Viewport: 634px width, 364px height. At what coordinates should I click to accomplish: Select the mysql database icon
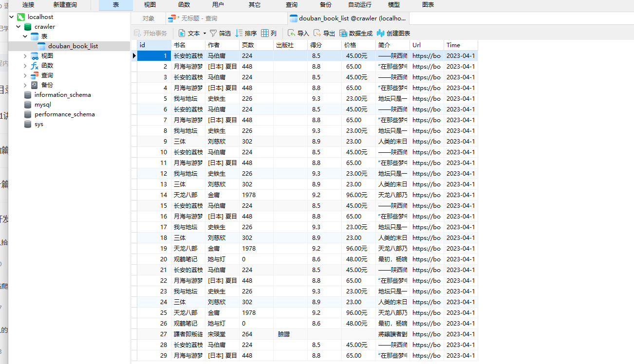point(28,105)
